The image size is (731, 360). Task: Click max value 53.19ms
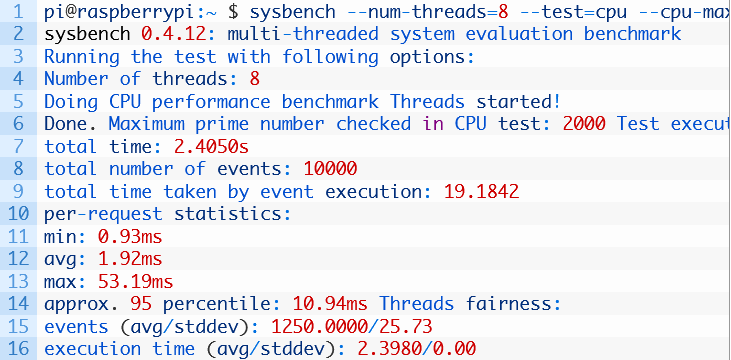pos(136,281)
